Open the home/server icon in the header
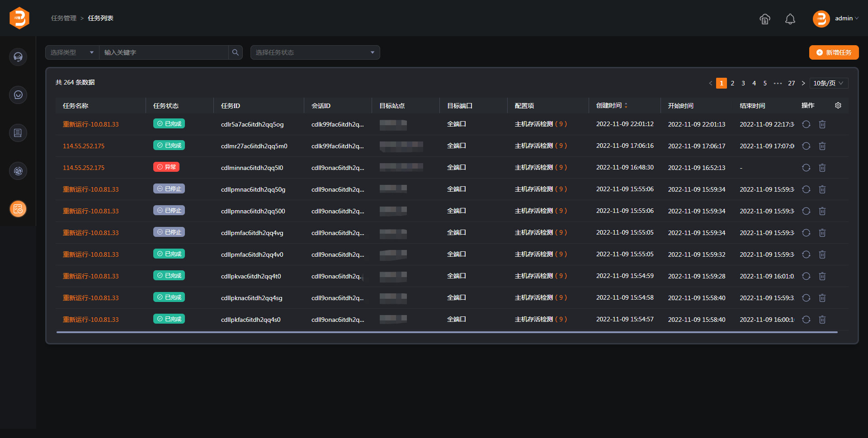 tap(765, 19)
